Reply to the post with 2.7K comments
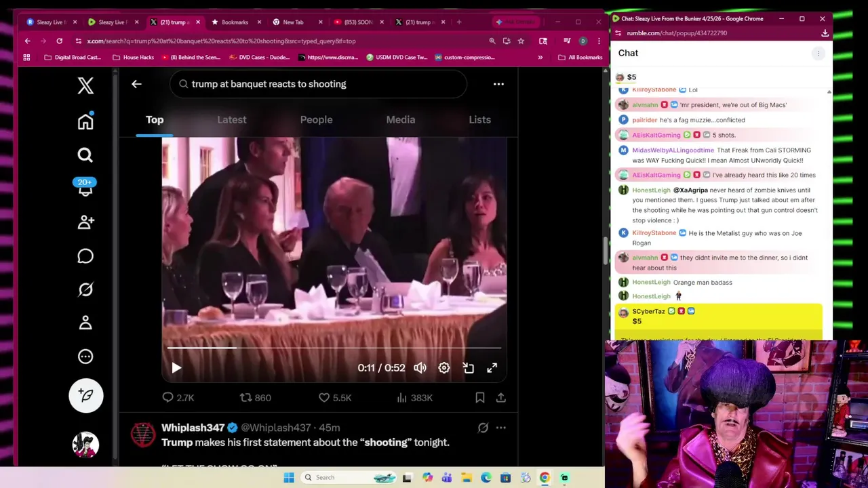Screen dimensions: 868x488 tap(178, 398)
